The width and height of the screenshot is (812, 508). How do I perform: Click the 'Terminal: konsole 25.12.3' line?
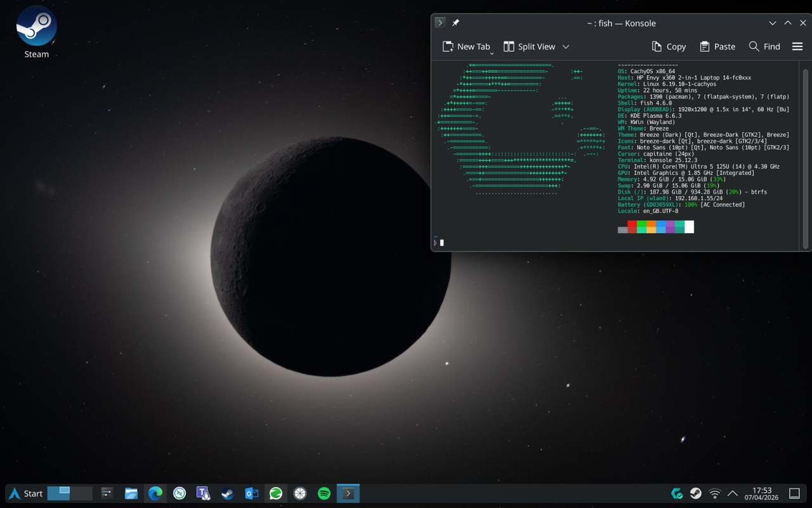(657, 160)
